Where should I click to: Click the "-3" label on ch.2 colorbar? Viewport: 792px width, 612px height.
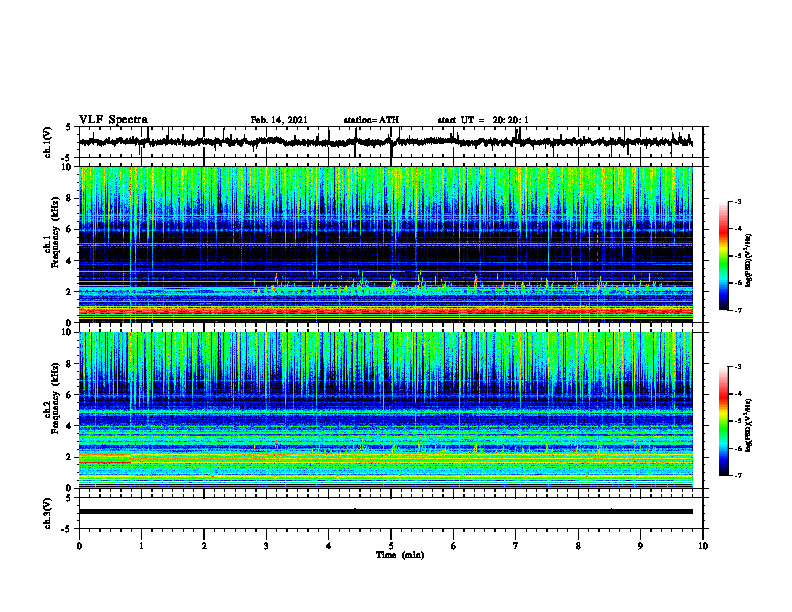tap(737, 367)
